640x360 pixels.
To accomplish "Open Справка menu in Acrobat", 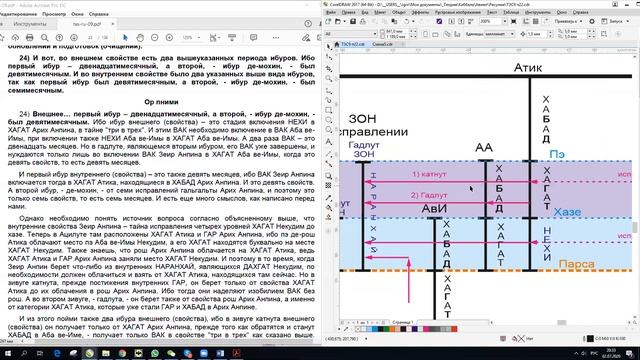I will (98, 14).
